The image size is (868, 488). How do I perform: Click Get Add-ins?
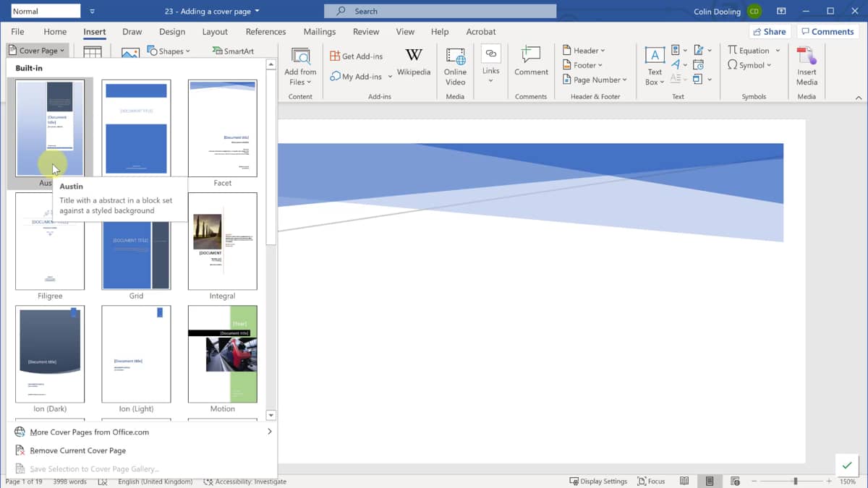click(356, 56)
